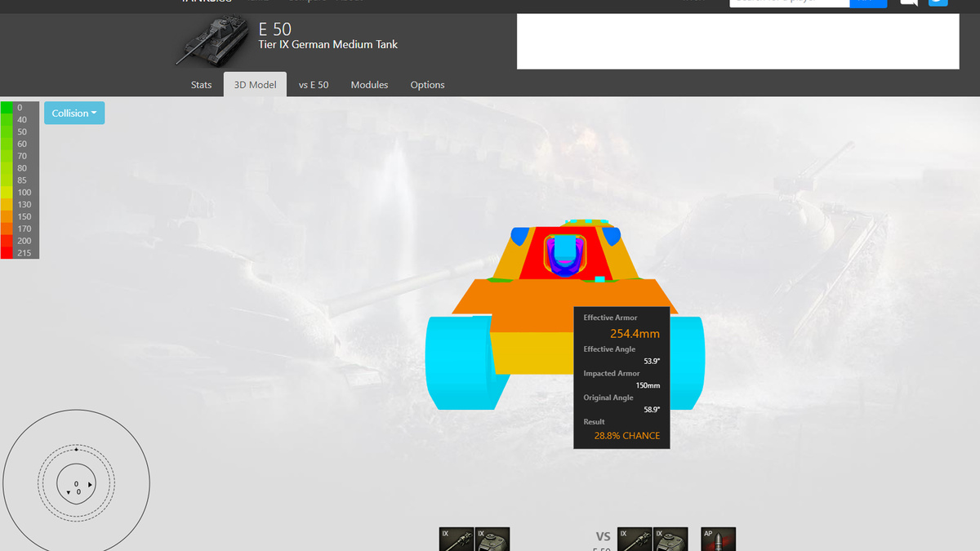Switch to the vs E 50 tab

click(x=314, y=85)
